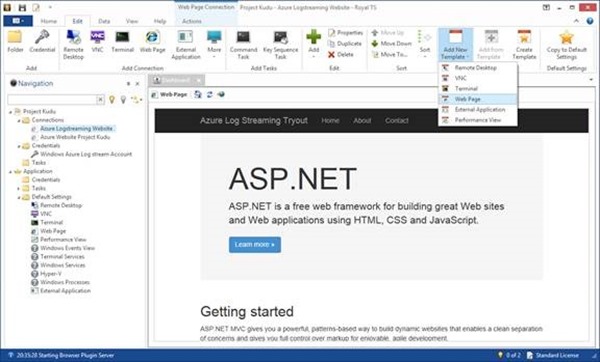Collapse the Default Settings folder

point(19,197)
